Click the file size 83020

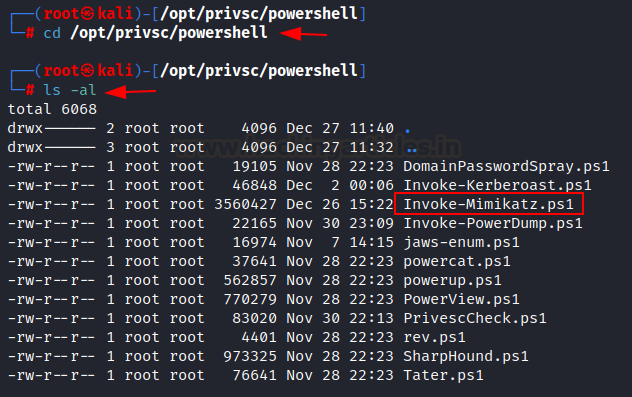coord(254,318)
